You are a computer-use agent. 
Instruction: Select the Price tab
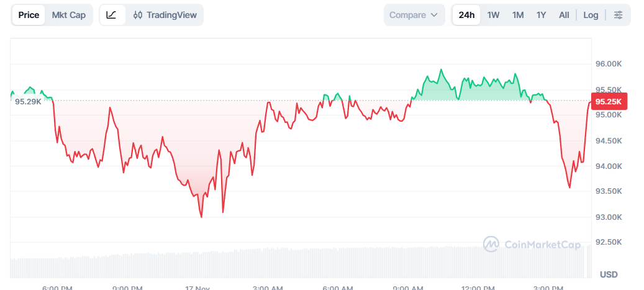pos(29,15)
